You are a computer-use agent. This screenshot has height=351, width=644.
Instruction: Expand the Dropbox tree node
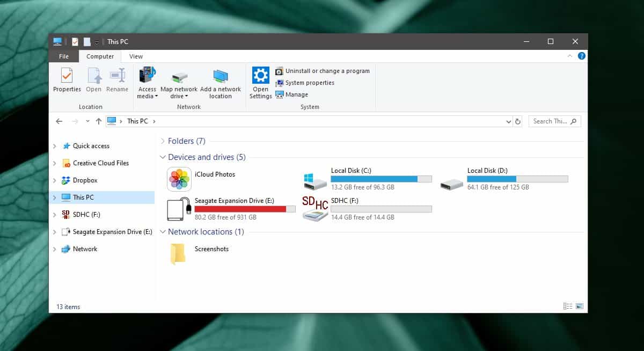pos(55,180)
